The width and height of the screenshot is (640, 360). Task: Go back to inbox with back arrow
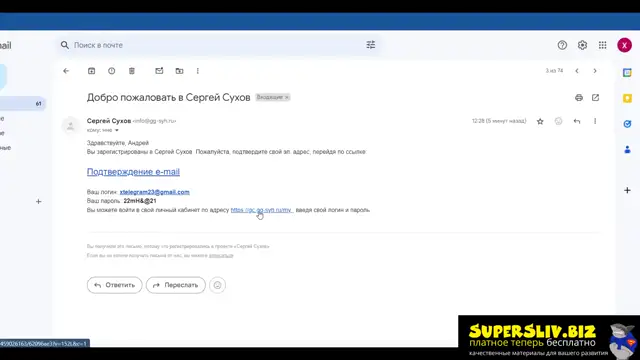[66, 71]
